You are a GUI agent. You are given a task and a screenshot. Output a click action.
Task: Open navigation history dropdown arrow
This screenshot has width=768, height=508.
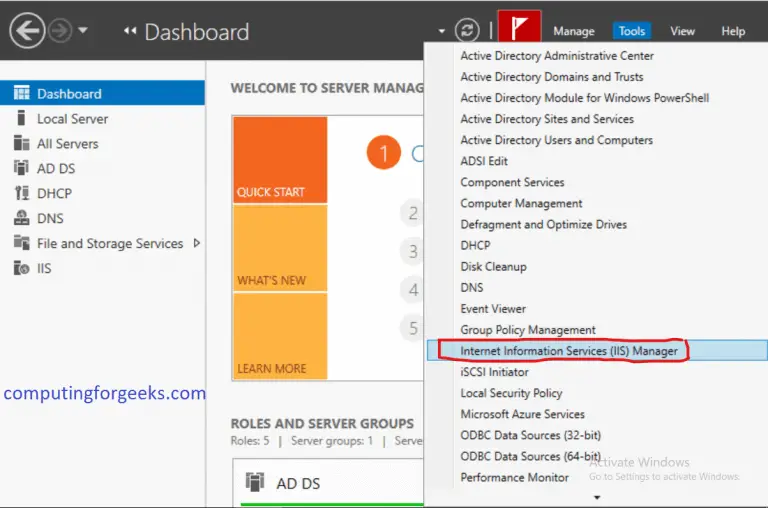click(x=83, y=31)
